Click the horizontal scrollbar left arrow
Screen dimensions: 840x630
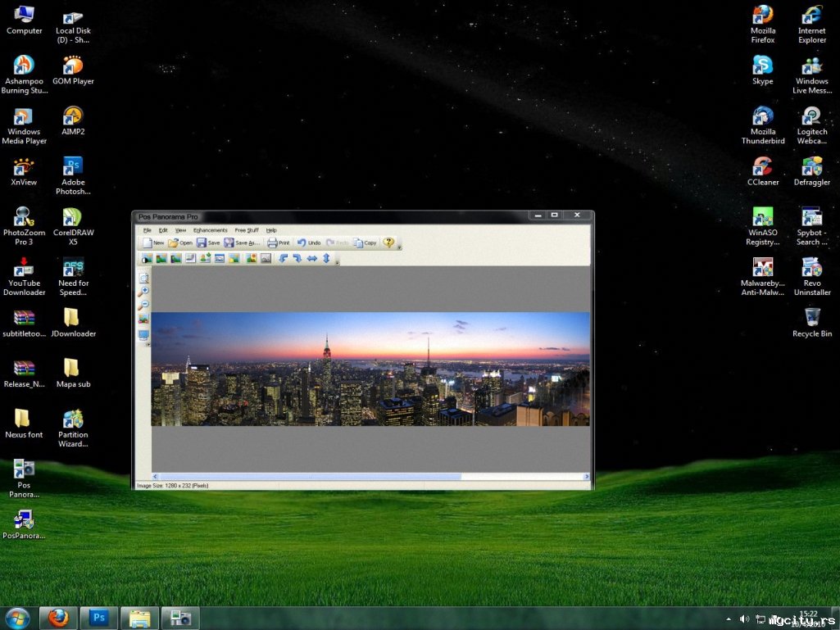[x=155, y=476]
